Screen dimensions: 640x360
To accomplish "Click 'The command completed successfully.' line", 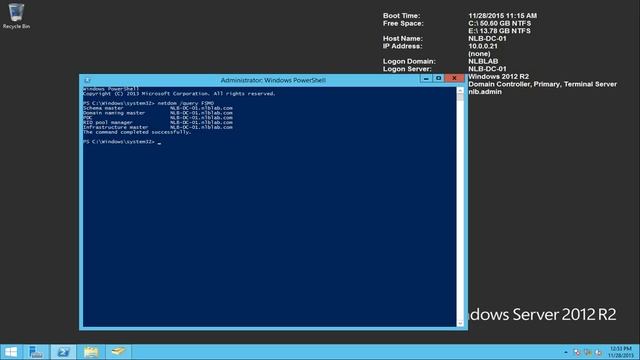I will click(x=137, y=132).
